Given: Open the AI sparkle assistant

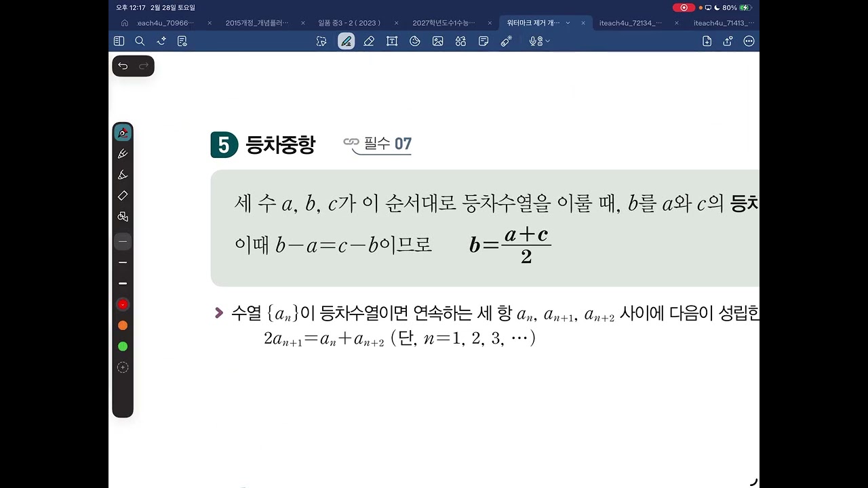Looking at the screenshot, I should pyautogui.click(x=161, y=41).
